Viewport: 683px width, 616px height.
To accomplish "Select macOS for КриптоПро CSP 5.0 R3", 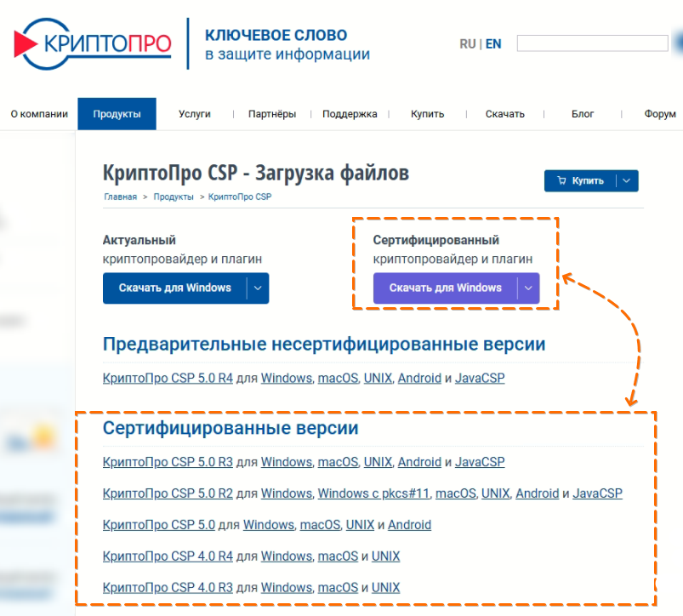I will (338, 462).
